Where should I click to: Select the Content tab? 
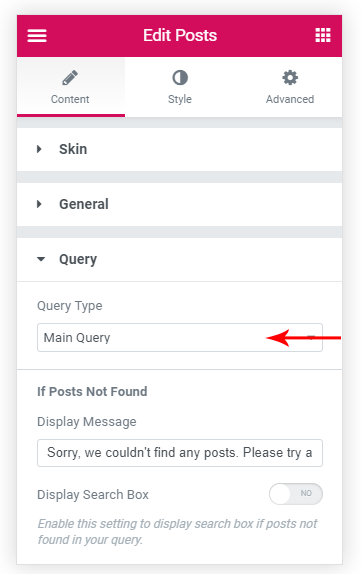click(71, 87)
